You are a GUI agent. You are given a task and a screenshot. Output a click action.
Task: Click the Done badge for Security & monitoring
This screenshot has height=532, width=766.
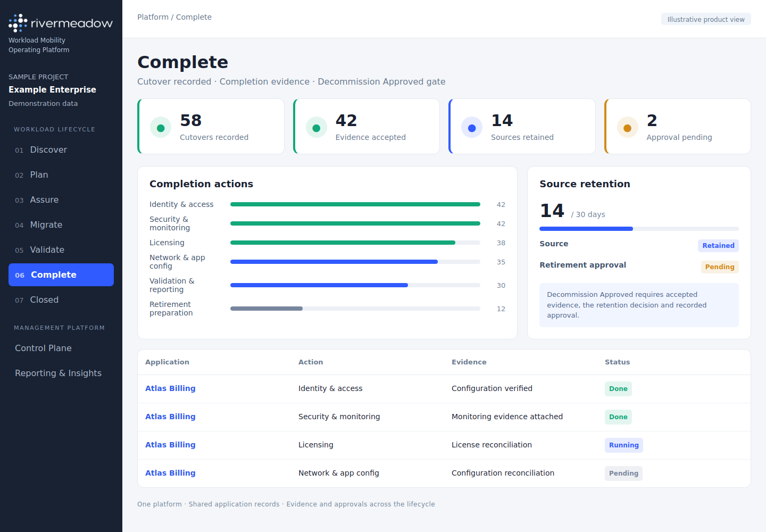618,417
